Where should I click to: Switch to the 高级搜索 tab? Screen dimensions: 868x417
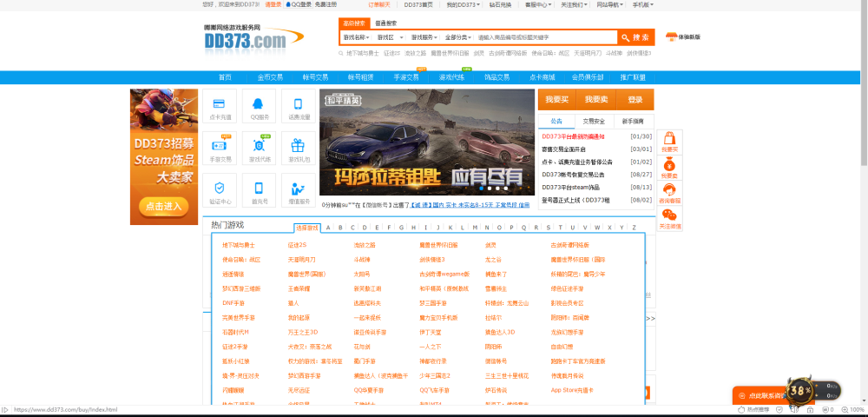click(353, 23)
